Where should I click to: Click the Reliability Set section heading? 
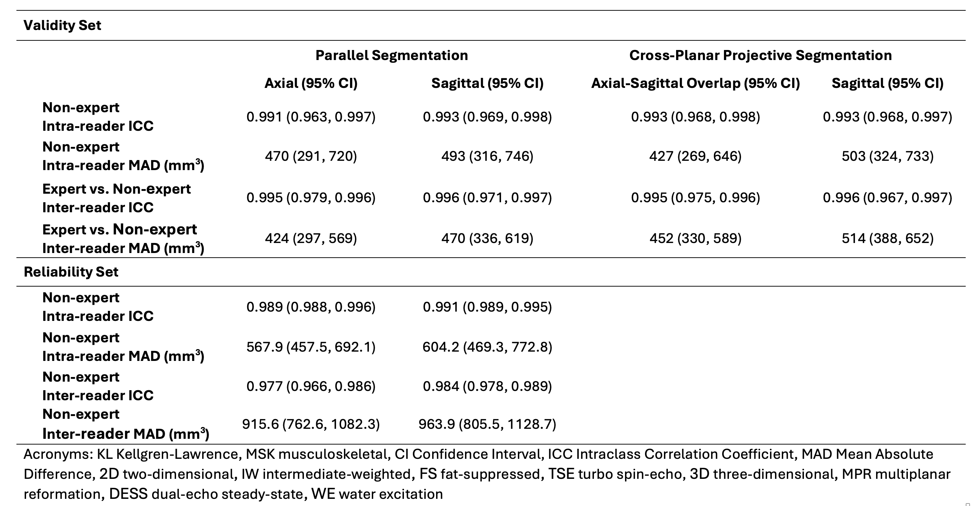point(71,272)
